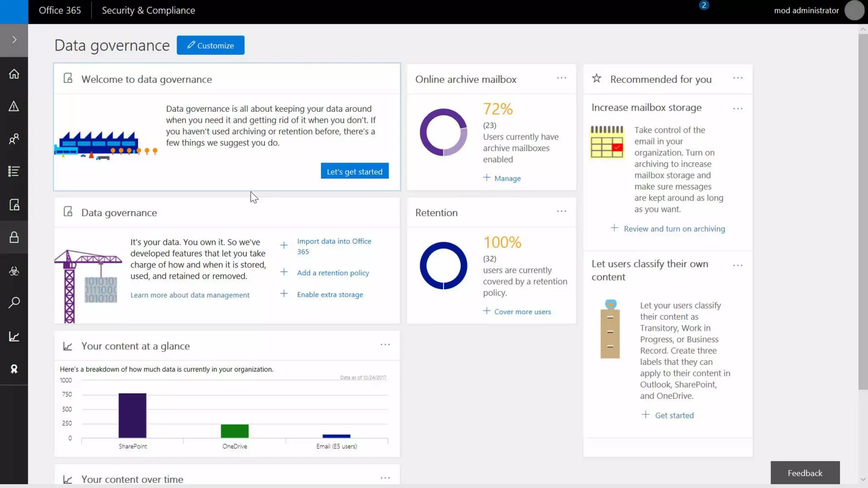This screenshot has height=488, width=868.
Task: Click Enable extra storage link
Action: (330, 294)
